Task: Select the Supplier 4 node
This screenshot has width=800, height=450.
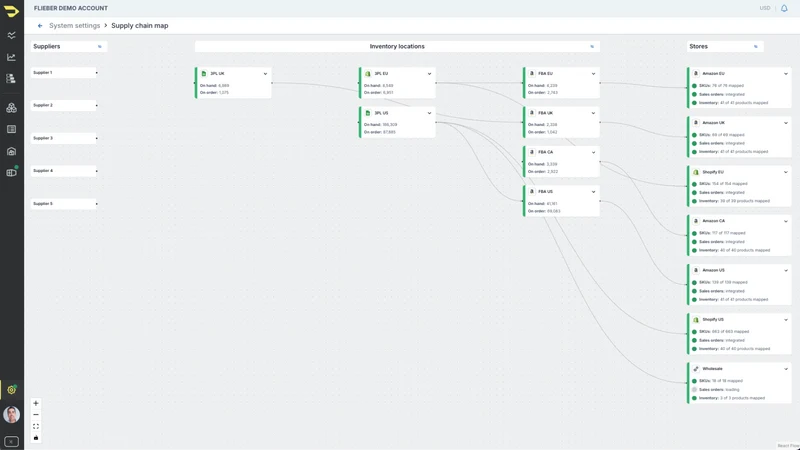Action: 64,170
